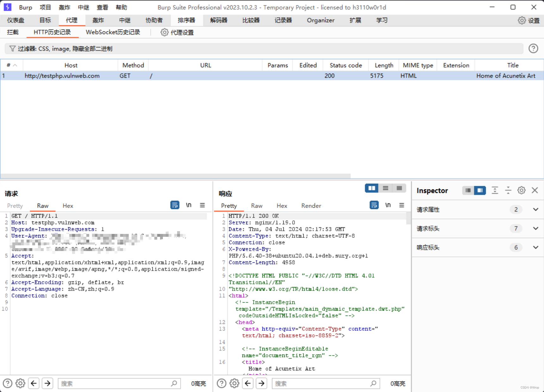Sort history by Length column
Viewport: 544px width, 392px height.
pos(384,65)
